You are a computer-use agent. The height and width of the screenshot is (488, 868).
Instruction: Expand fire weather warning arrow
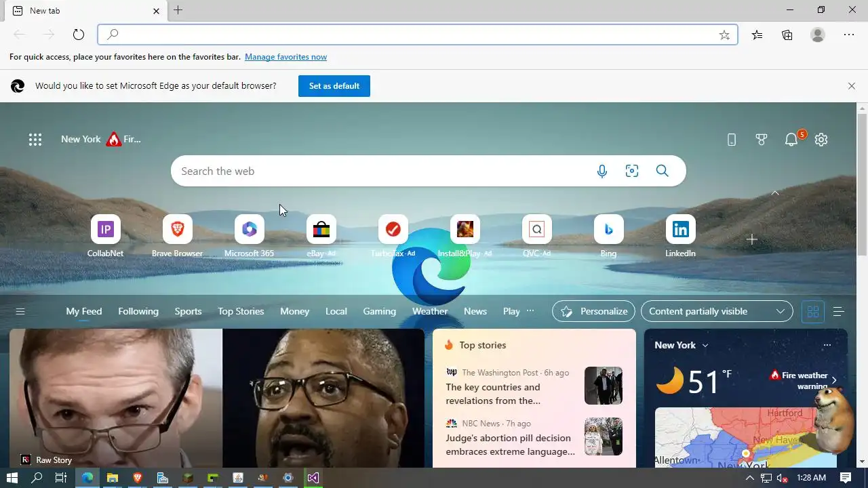point(834,380)
